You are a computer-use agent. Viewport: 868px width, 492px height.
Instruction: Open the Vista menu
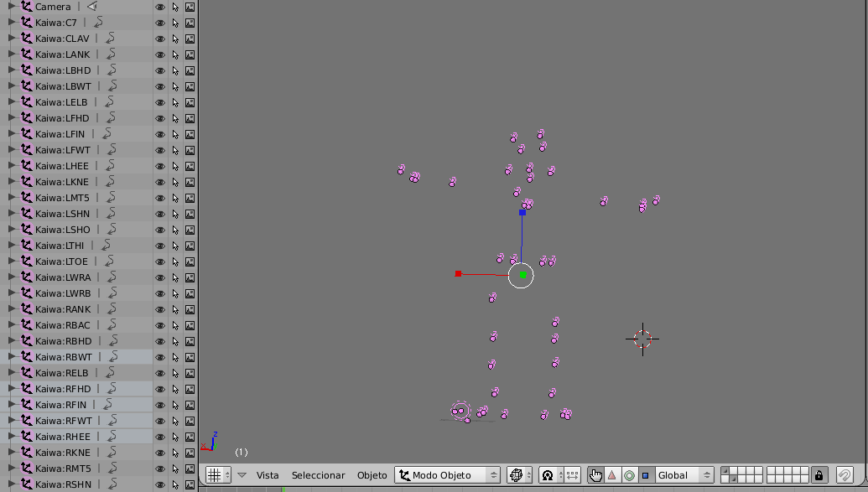tap(268, 475)
